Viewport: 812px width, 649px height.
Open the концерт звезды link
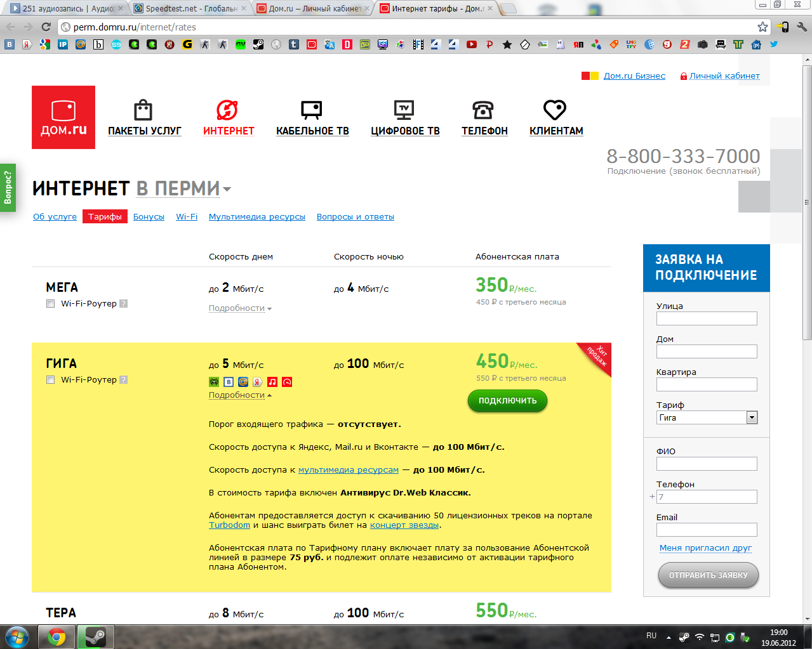click(404, 525)
